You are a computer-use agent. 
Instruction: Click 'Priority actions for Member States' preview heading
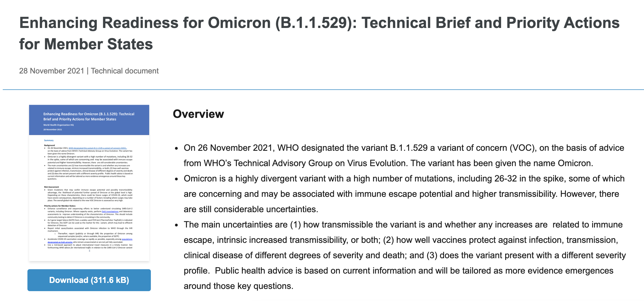60,206
